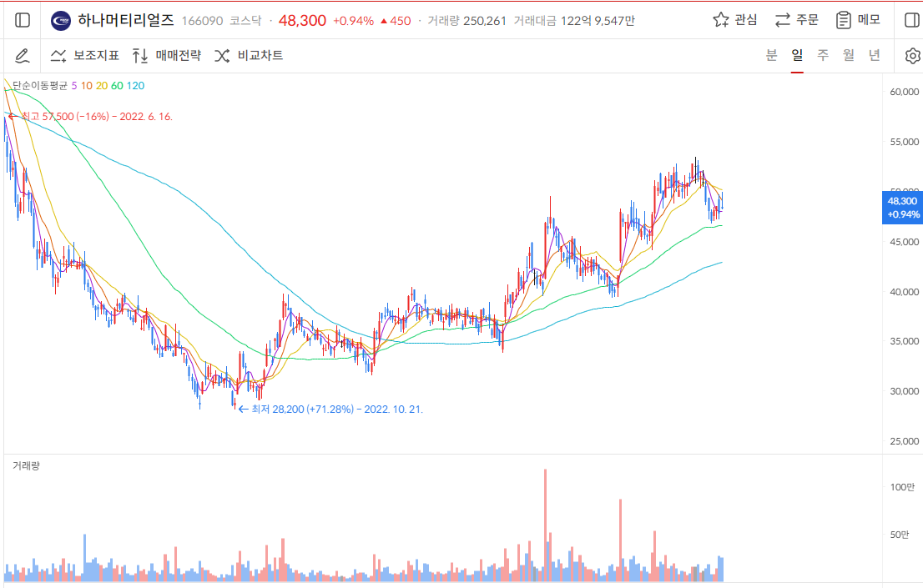This screenshot has width=923, height=588.
Task: Switch to the 분 minute chart tab
Action: (x=772, y=56)
